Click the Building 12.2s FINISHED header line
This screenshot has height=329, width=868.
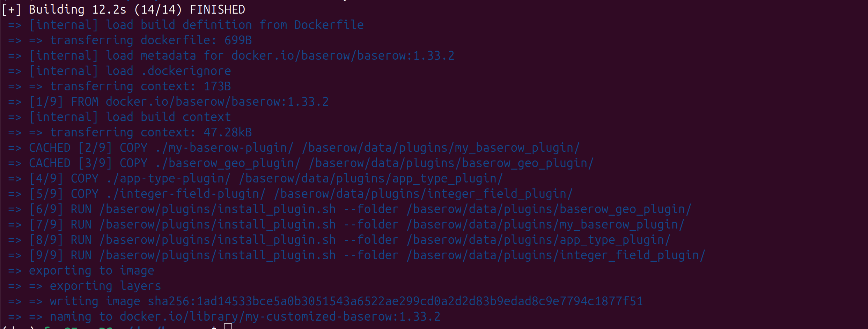point(123,9)
